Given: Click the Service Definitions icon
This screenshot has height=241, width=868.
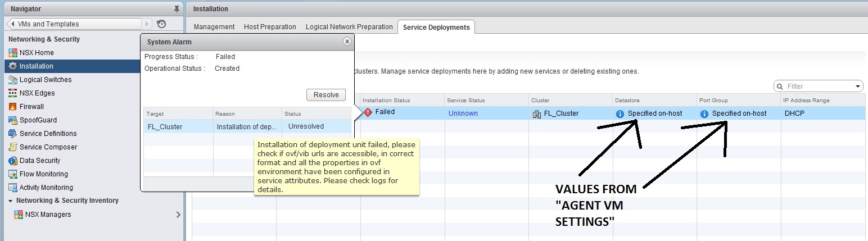Looking at the screenshot, I should [x=13, y=134].
